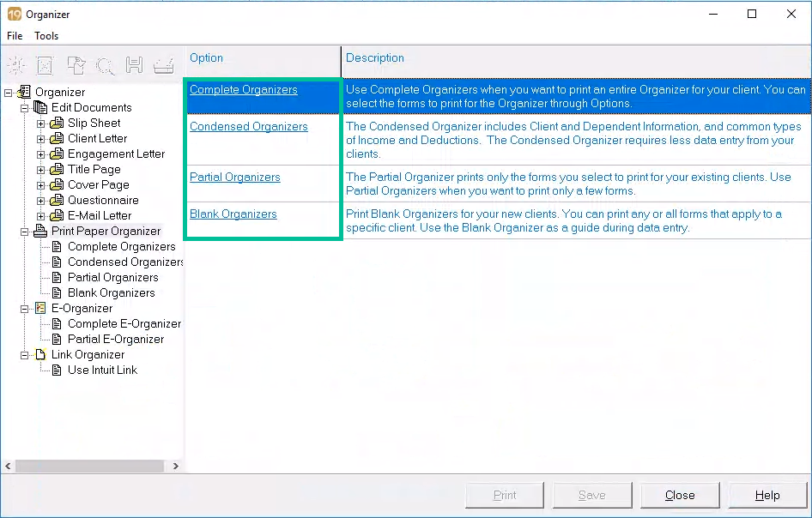Viewport: 812px width, 518px height.
Task: Select Partial E-Organizer label in tree
Action: (116, 339)
